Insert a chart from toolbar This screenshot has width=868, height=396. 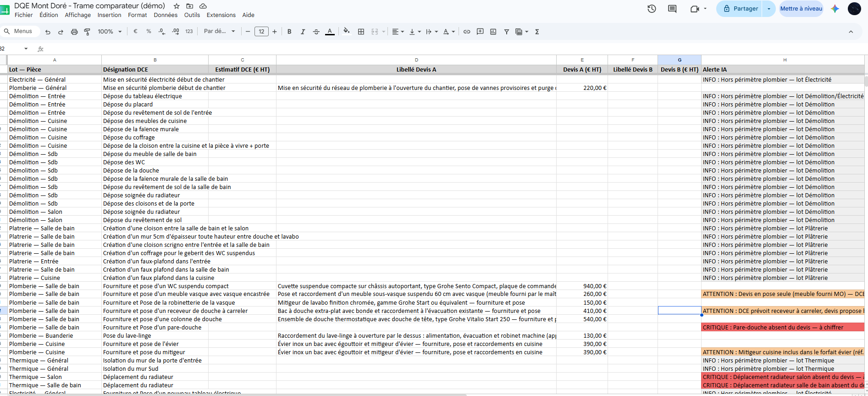(493, 32)
